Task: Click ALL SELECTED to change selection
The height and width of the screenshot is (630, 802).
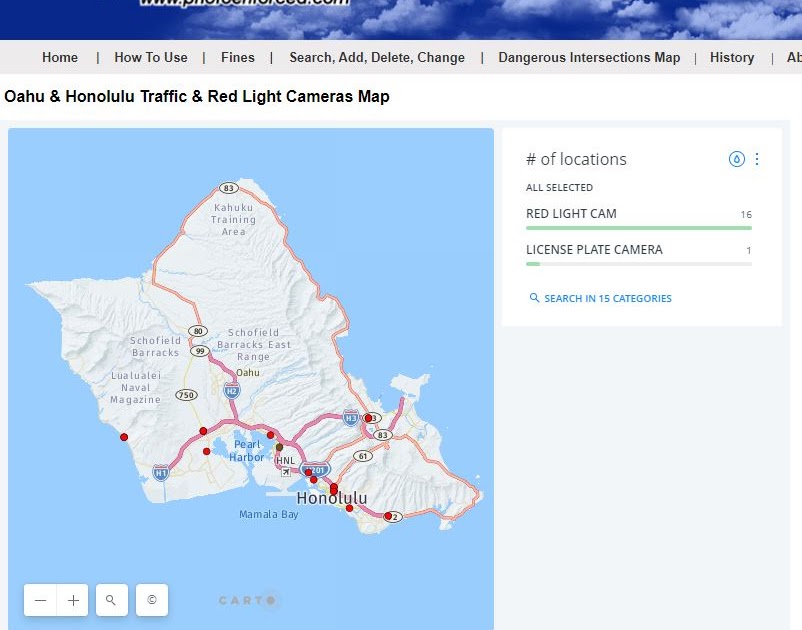Action: pos(558,187)
